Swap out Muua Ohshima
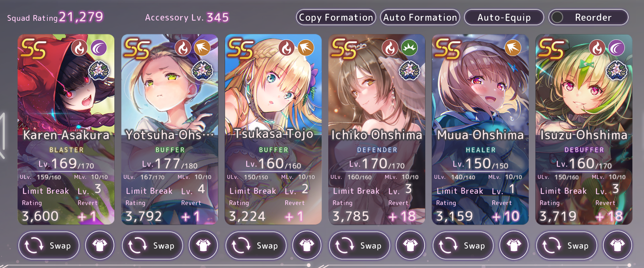The width and height of the screenshot is (644, 268). [463, 245]
